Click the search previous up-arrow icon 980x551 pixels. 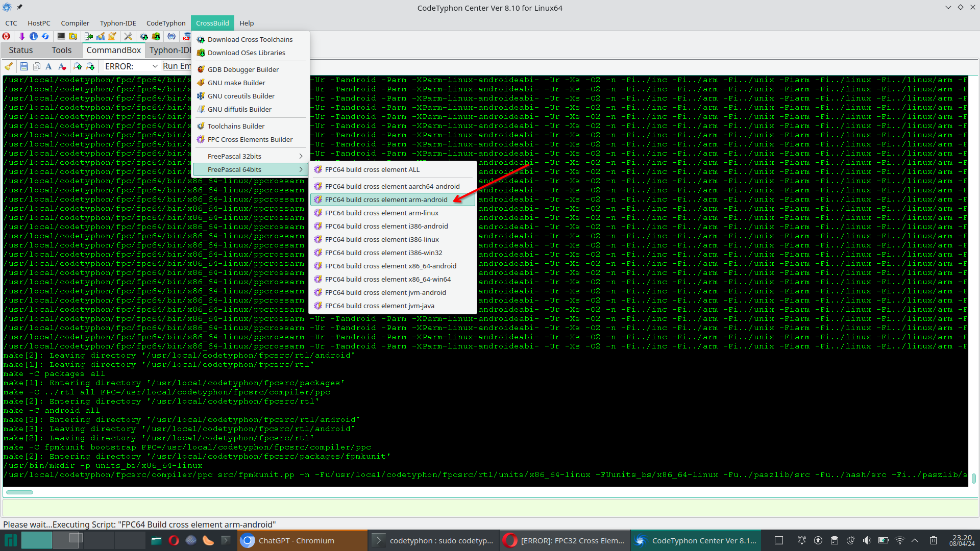click(x=78, y=66)
